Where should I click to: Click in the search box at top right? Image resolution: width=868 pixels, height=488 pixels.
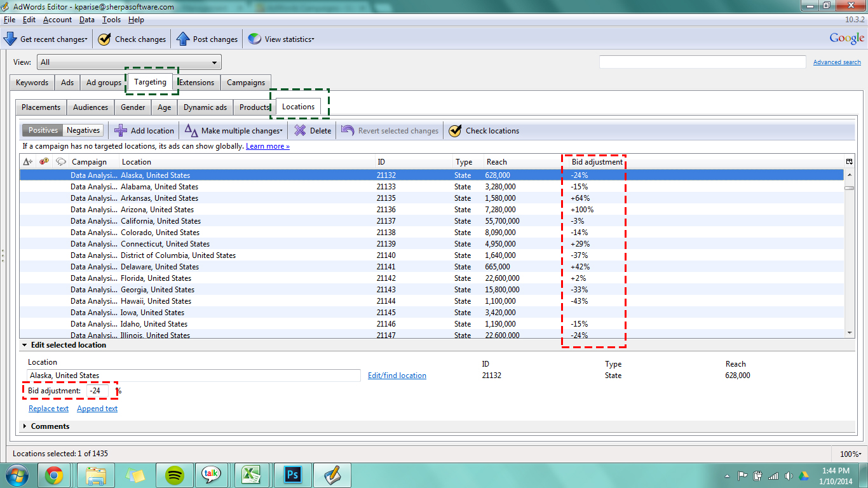(x=703, y=62)
